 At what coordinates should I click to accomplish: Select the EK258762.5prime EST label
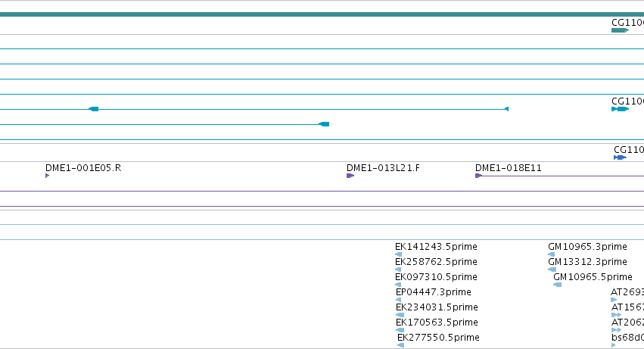436,262
